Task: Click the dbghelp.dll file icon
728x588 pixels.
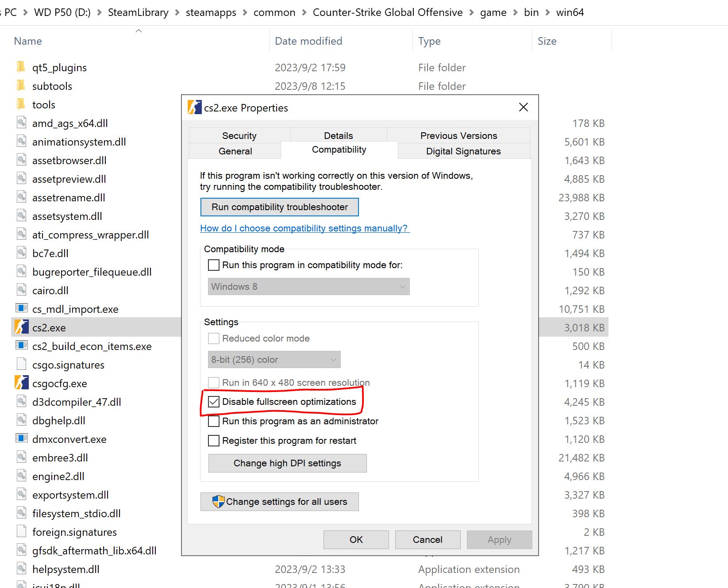Action: [x=21, y=420]
